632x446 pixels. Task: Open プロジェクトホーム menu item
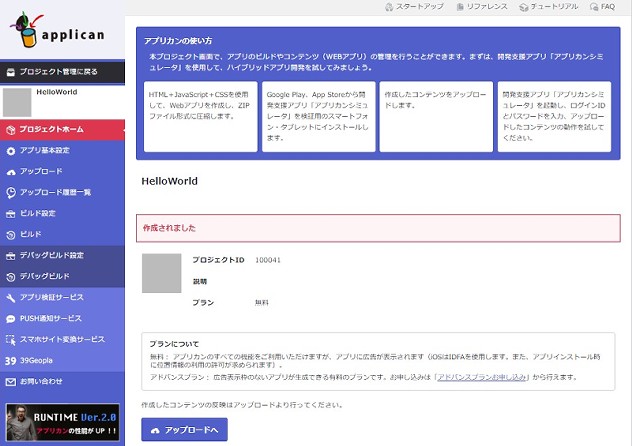[x=62, y=130]
